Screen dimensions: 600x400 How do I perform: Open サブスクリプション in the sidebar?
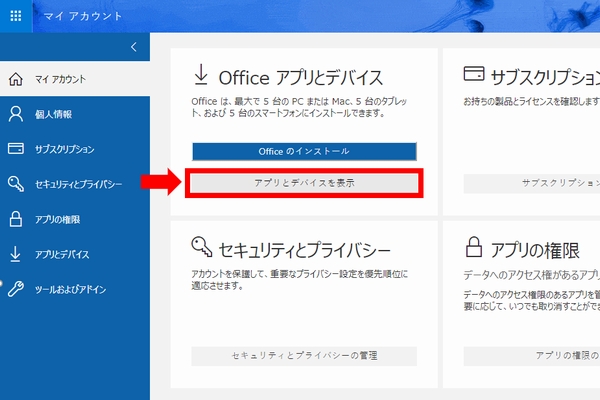tap(75, 149)
